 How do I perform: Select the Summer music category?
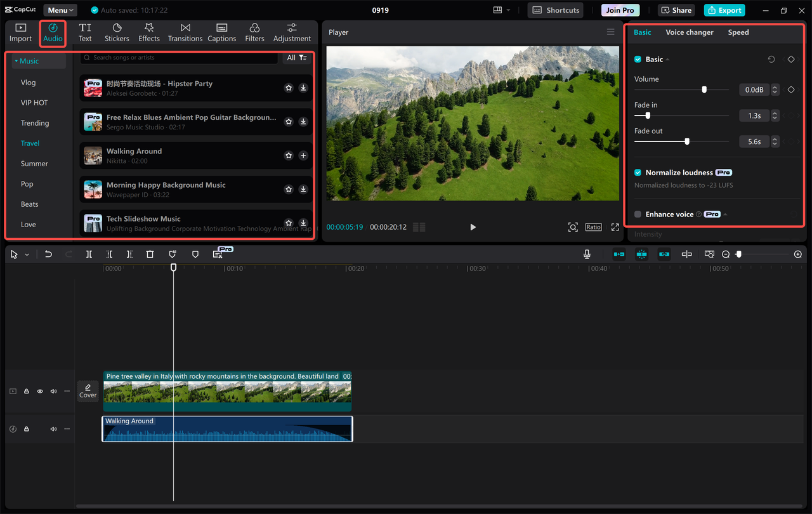coord(34,164)
